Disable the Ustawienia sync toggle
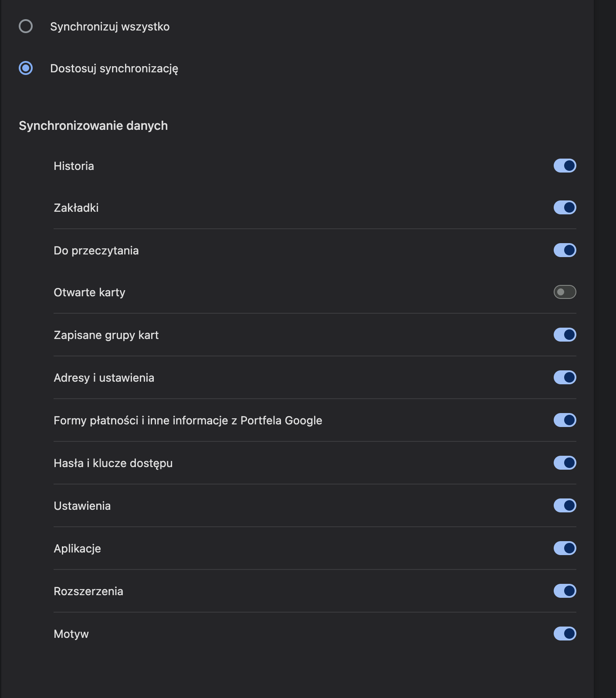The width and height of the screenshot is (616, 698). (x=565, y=506)
